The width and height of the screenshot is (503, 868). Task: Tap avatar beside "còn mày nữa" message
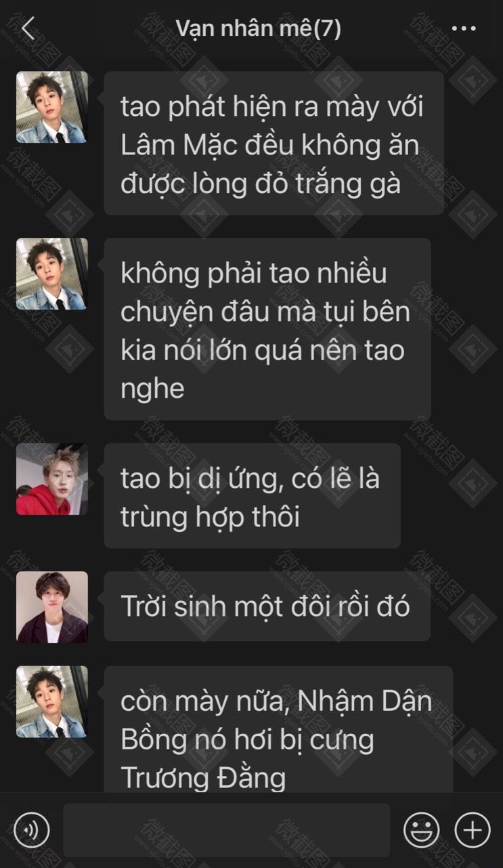point(52,702)
